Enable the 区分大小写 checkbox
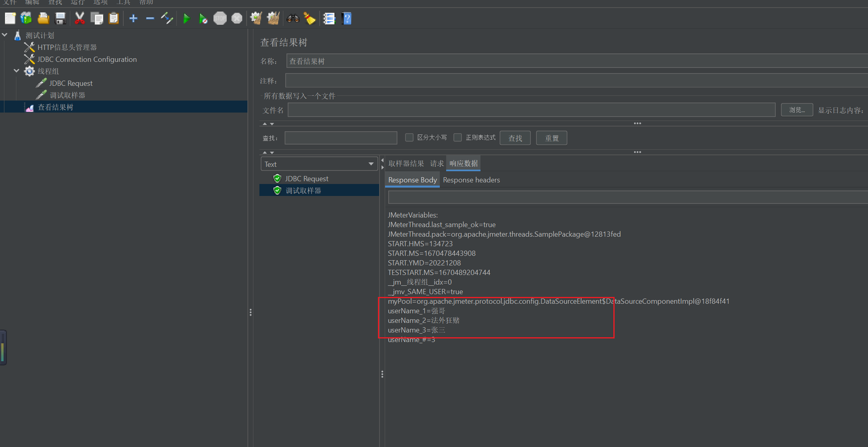This screenshot has width=868, height=447. tap(409, 137)
